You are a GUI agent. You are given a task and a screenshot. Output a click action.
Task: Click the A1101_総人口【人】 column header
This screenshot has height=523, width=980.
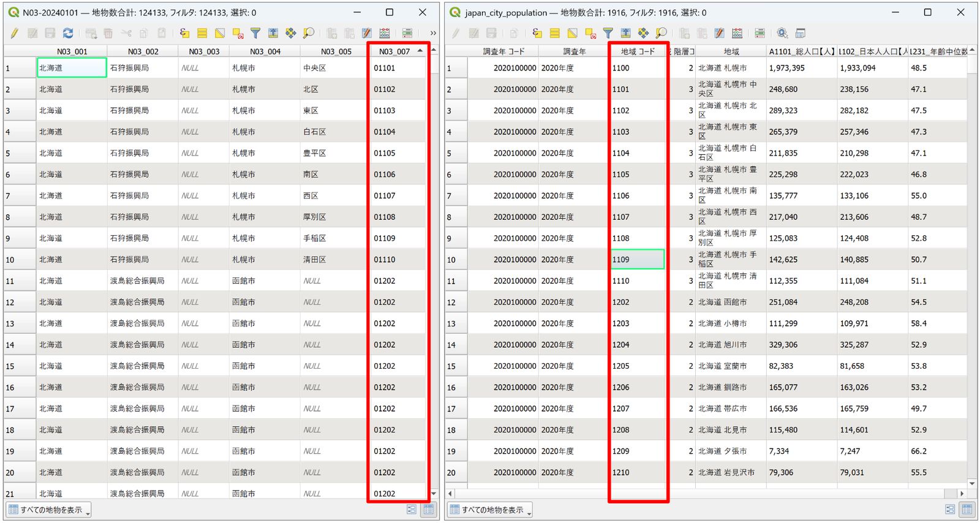pos(802,51)
